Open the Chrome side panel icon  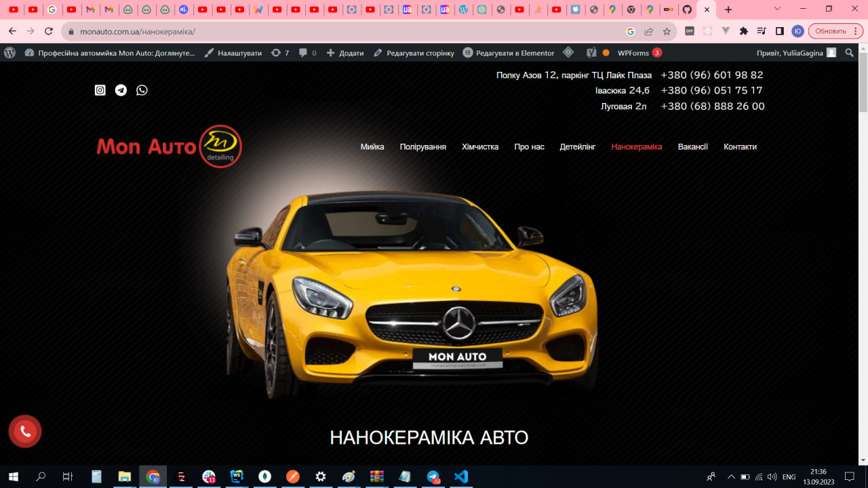780,31
